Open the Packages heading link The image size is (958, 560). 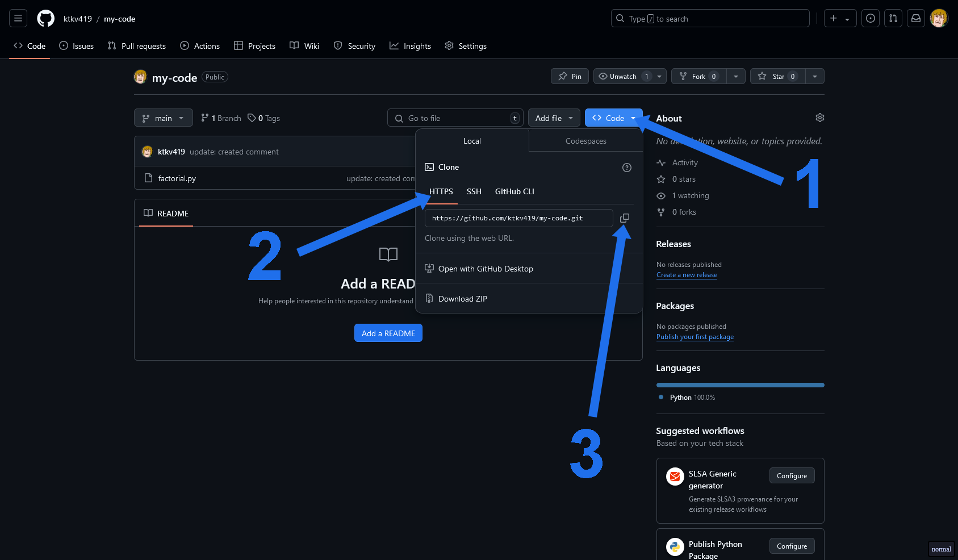point(675,306)
